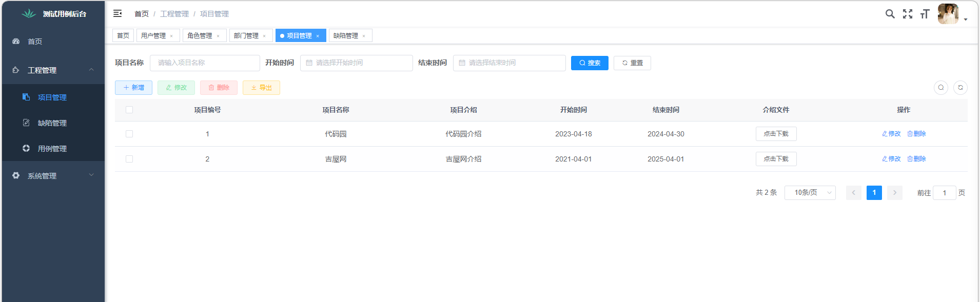Click the green logo in sidebar header

tap(29, 14)
